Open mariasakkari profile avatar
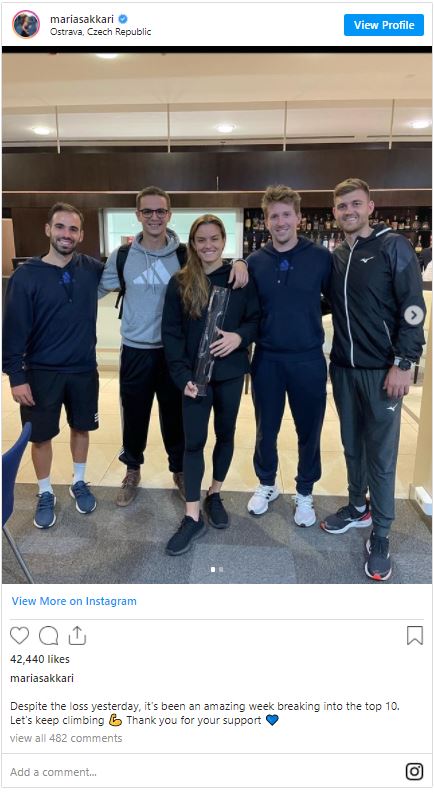Viewport: 434px width, 794px height. (26, 24)
